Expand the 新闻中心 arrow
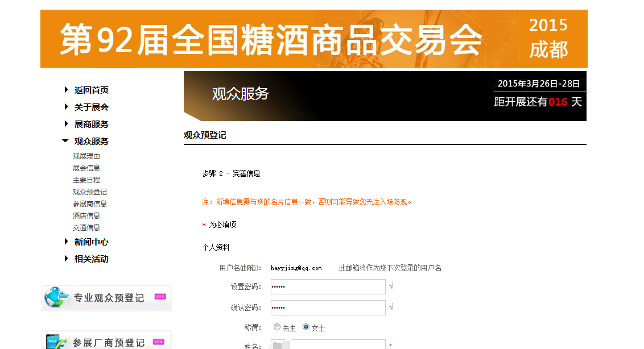Viewport: 644px width, 349px height. (66, 242)
